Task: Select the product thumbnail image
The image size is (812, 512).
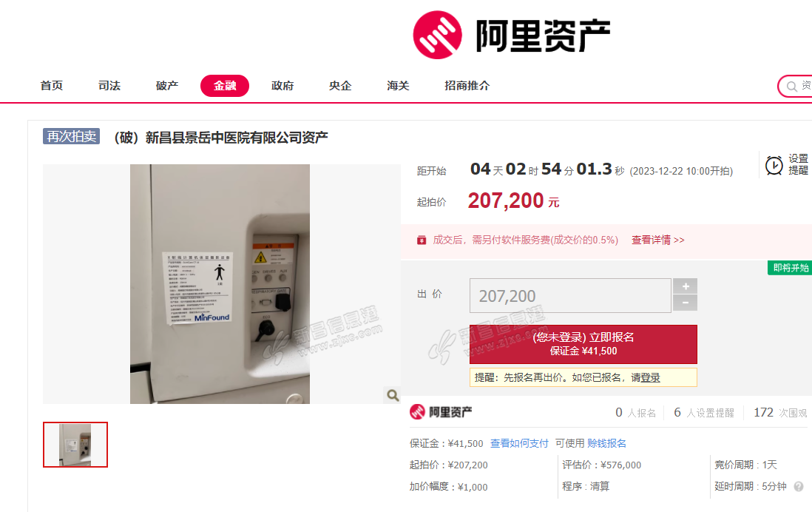Action: click(75, 445)
